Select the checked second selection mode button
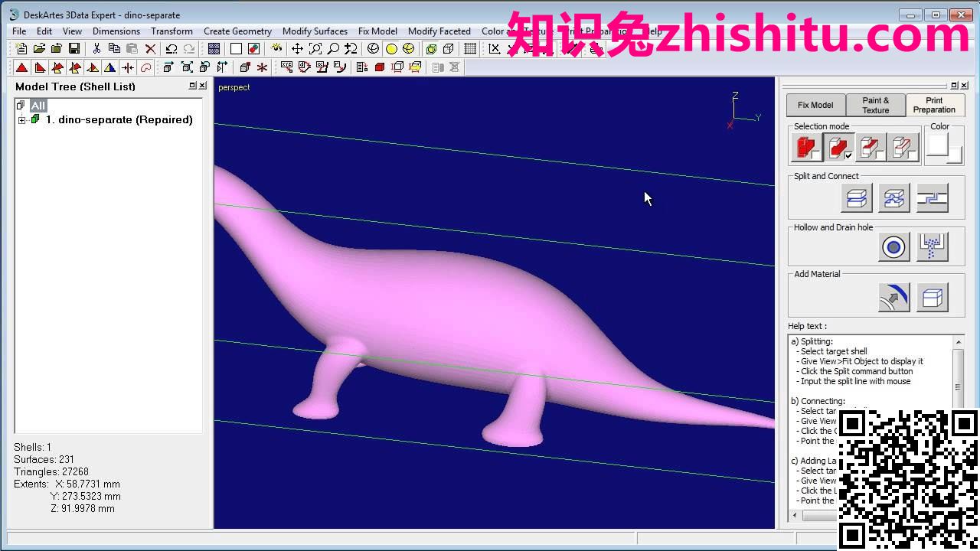 pyautogui.click(x=839, y=147)
